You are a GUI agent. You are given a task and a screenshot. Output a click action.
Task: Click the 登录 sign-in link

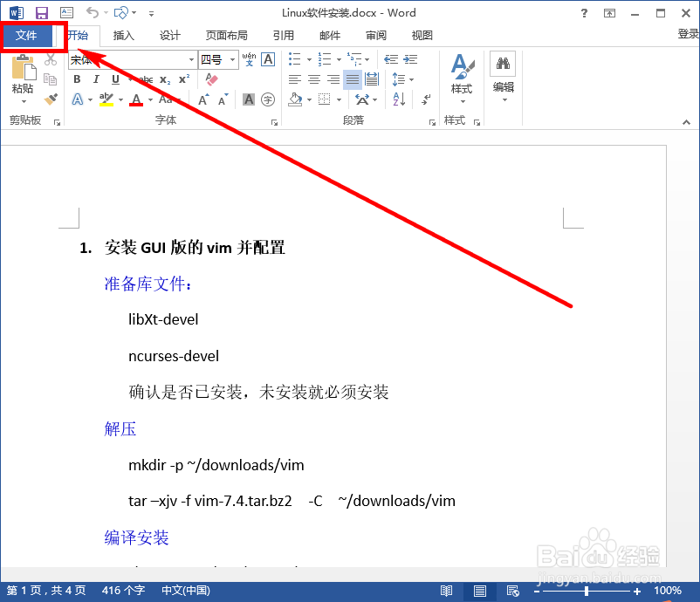point(690,35)
